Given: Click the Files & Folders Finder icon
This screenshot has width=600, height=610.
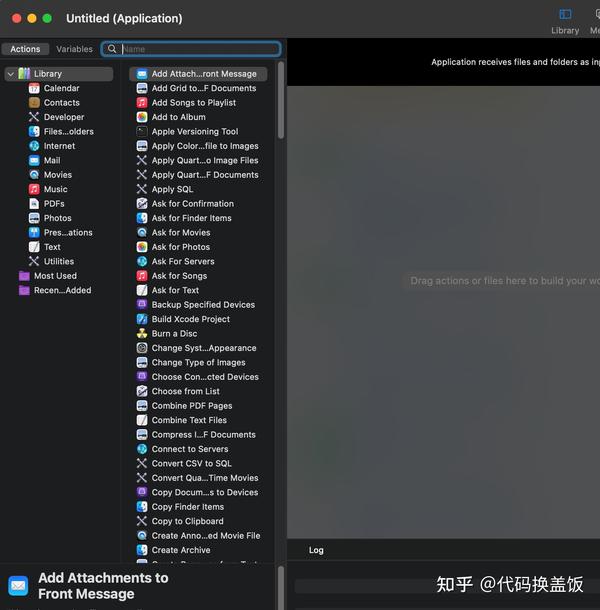Looking at the screenshot, I should click(34, 131).
